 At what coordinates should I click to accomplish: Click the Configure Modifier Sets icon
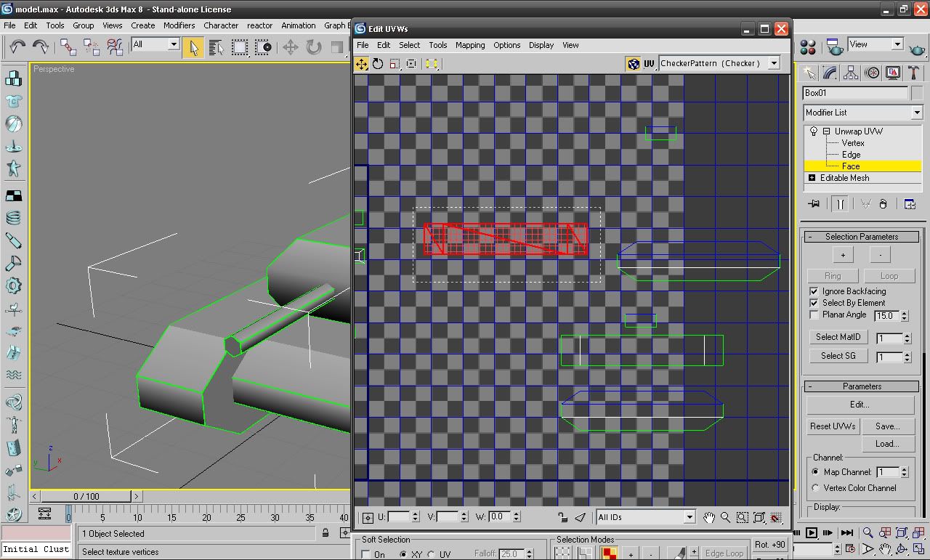coord(910,204)
